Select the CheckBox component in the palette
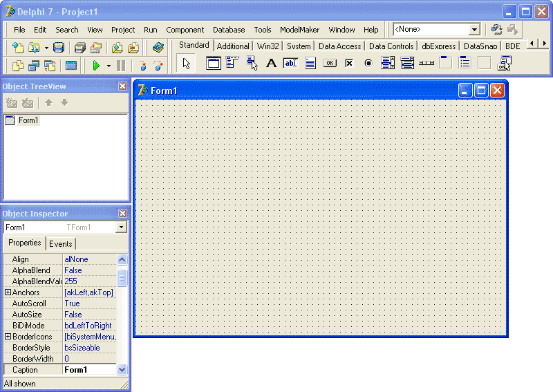553x392 pixels. [x=349, y=64]
